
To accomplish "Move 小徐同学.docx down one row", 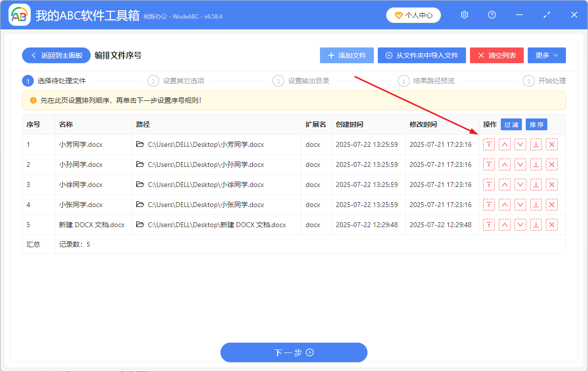I will tap(520, 185).
